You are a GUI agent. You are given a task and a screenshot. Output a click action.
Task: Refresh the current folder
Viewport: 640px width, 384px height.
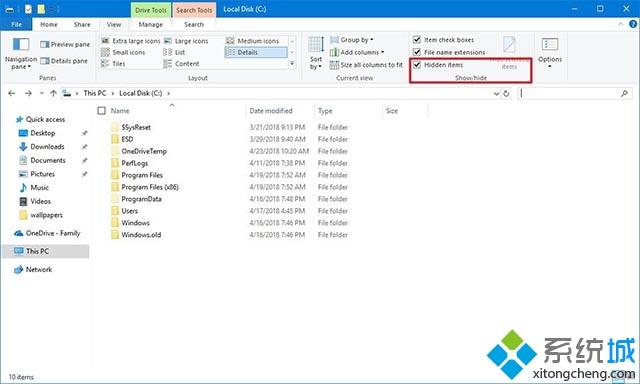click(x=506, y=93)
